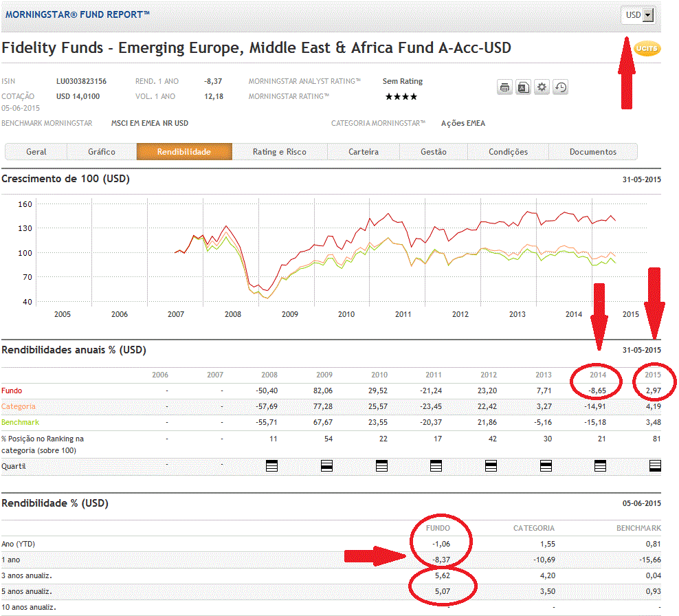
Task: Click the Fundo row label
Action: [x=12, y=390]
